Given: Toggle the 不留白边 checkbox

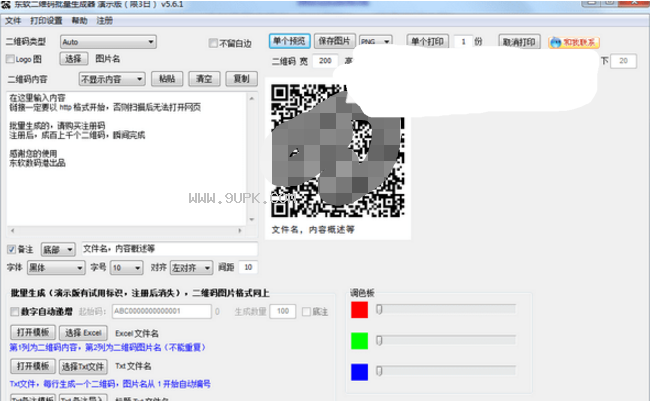Looking at the screenshot, I should 213,43.
